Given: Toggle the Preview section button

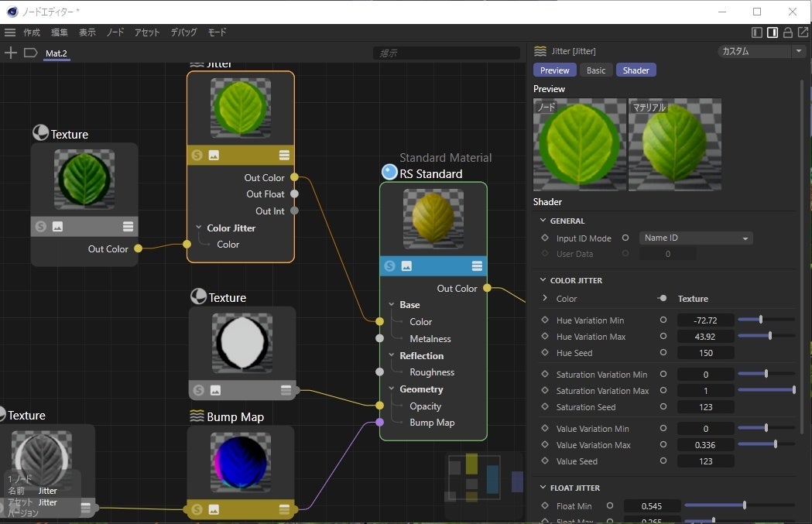Looking at the screenshot, I should pyautogui.click(x=554, y=70).
